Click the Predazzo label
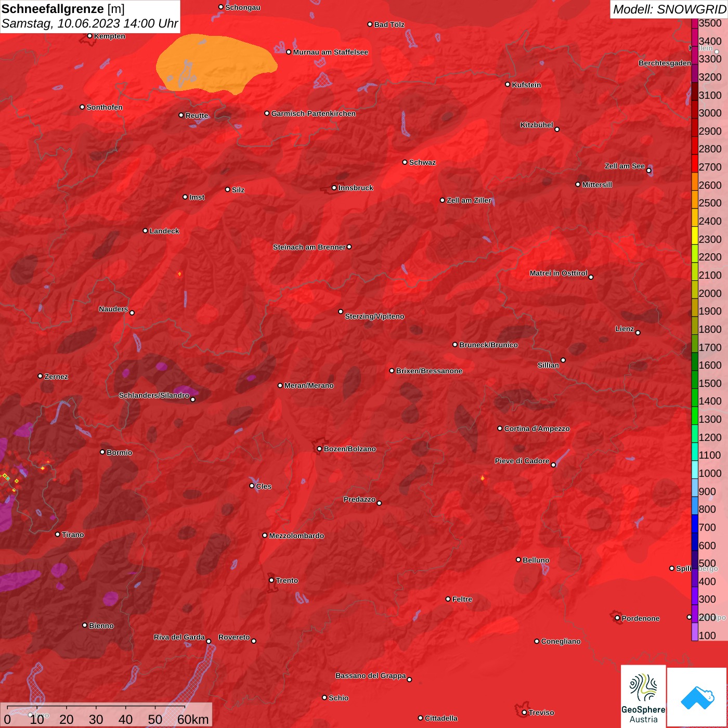The width and height of the screenshot is (728, 728). tap(359, 499)
